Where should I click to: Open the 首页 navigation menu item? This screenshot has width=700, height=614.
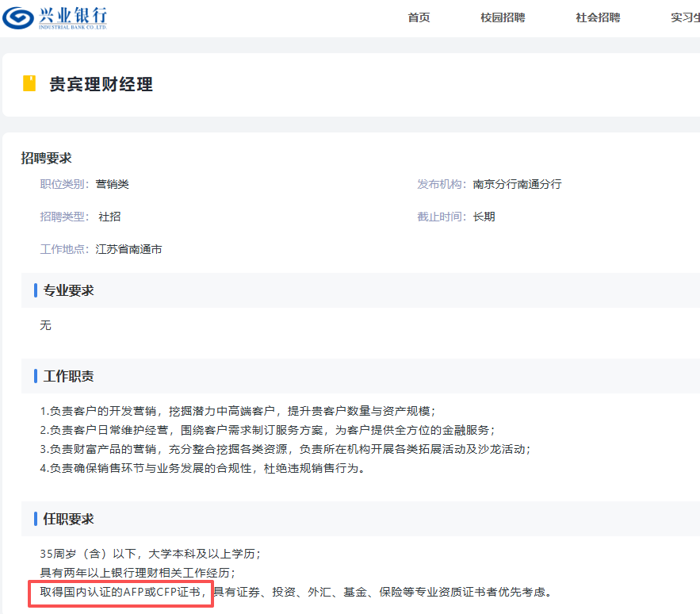419,17
